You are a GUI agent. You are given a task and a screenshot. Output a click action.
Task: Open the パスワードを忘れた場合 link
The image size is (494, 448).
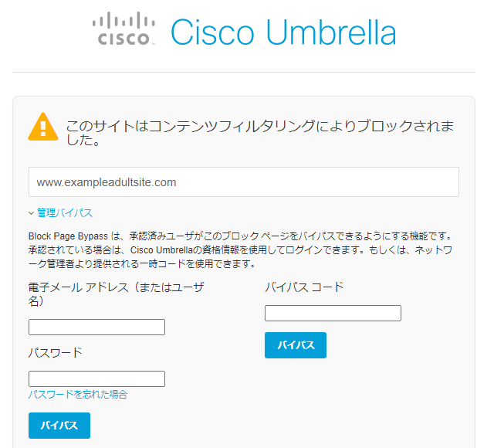[x=78, y=395]
